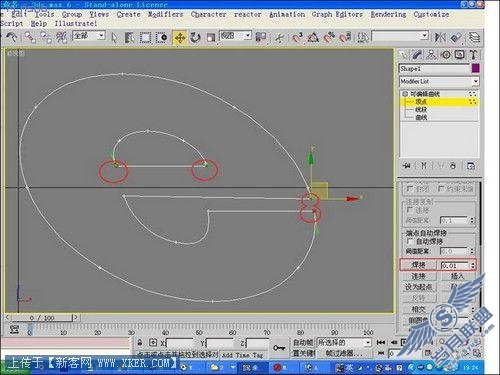This screenshot has height=375, width=500.
Task: Activate the Select and Rotate tool
Action: (x=195, y=37)
